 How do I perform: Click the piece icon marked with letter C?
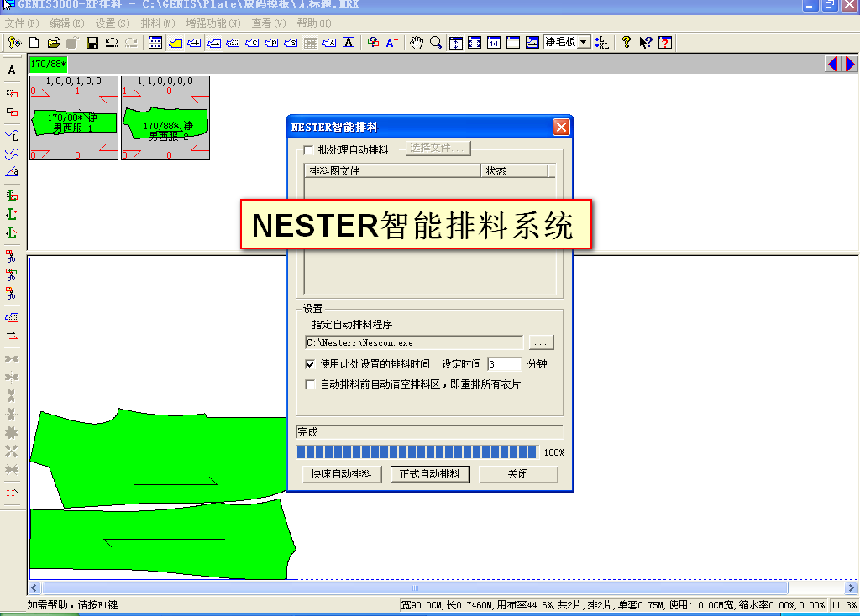[252, 42]
